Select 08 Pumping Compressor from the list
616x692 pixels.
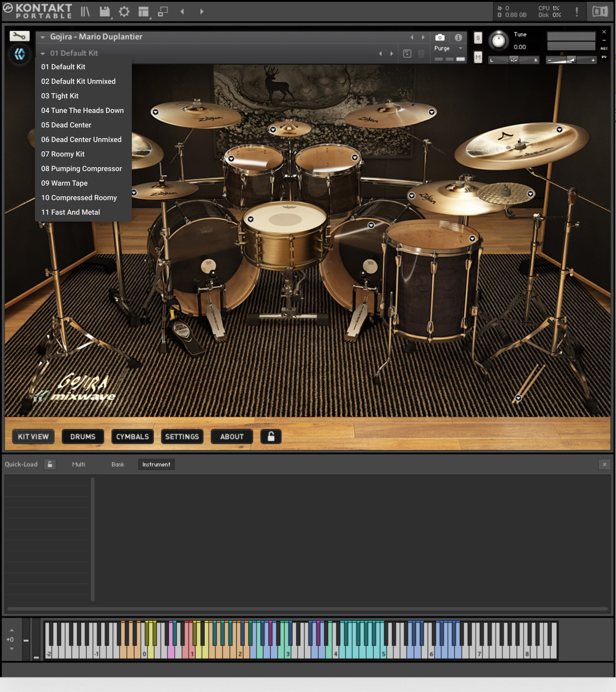click(83, 169)
